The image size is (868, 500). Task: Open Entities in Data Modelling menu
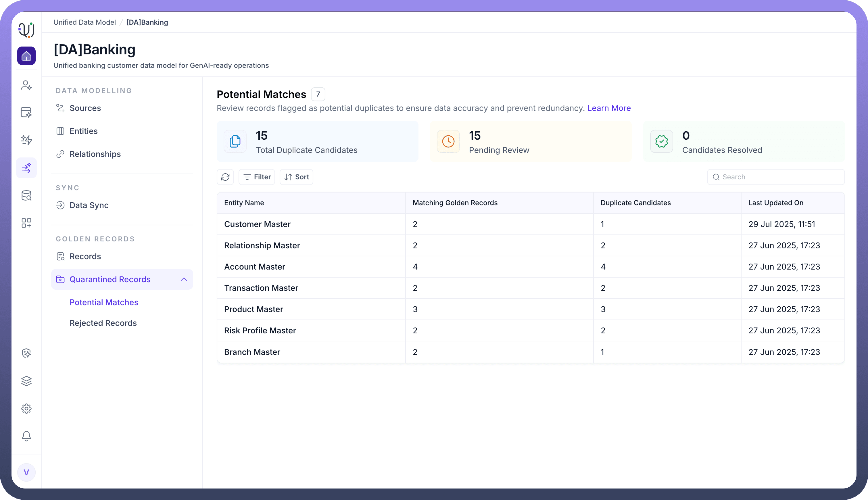coord(83,131)
